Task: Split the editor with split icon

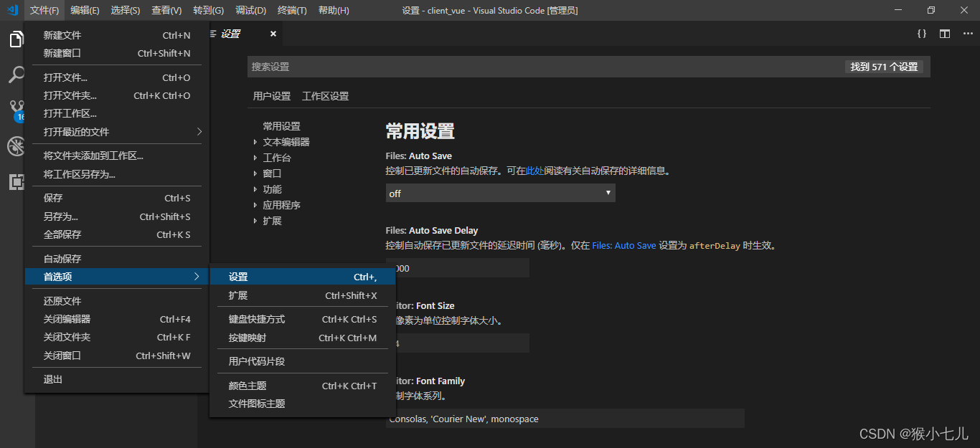Action: (x=945, y=34)
